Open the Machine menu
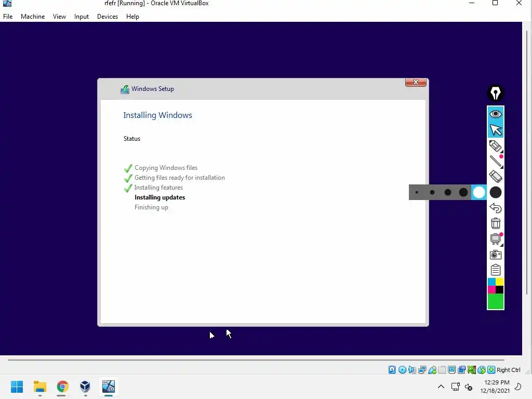 [33, 17]
